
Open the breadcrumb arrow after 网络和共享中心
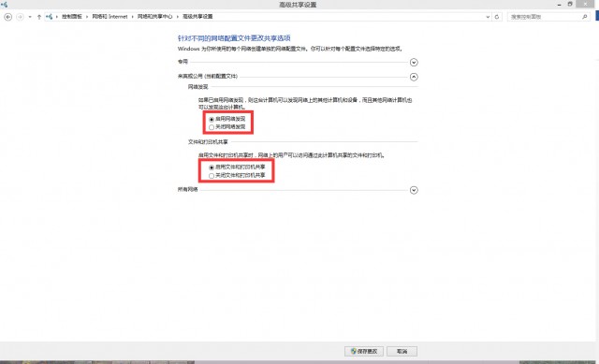click(177, 17)
